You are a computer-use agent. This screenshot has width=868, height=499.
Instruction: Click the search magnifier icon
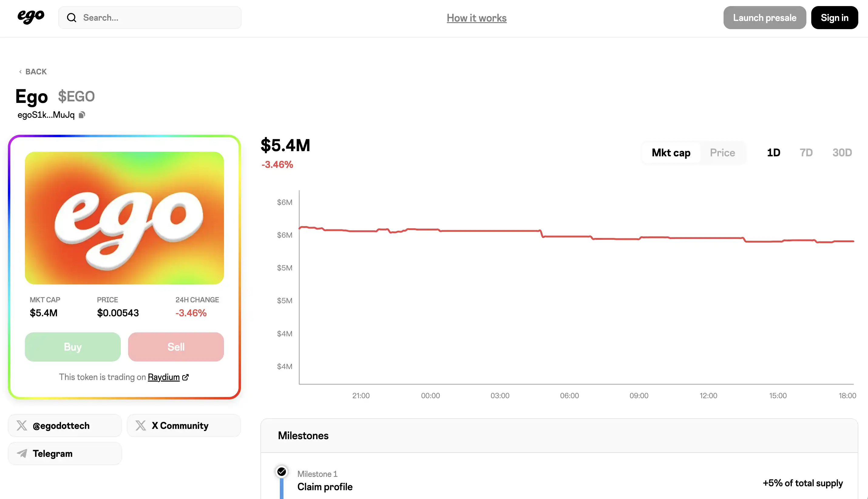point(71,18)
